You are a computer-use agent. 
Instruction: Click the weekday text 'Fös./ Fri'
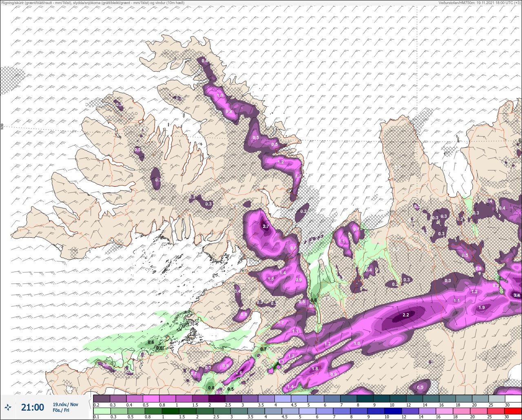pyautogui.click(x=61, y=410)
